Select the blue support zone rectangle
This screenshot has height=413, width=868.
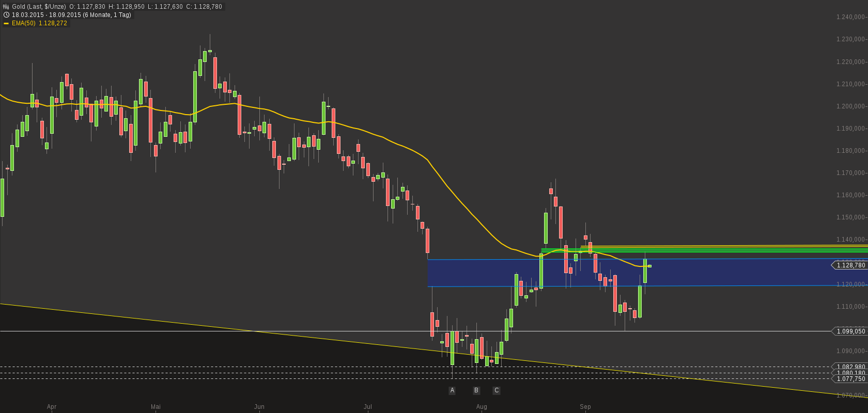coord(647,272)
